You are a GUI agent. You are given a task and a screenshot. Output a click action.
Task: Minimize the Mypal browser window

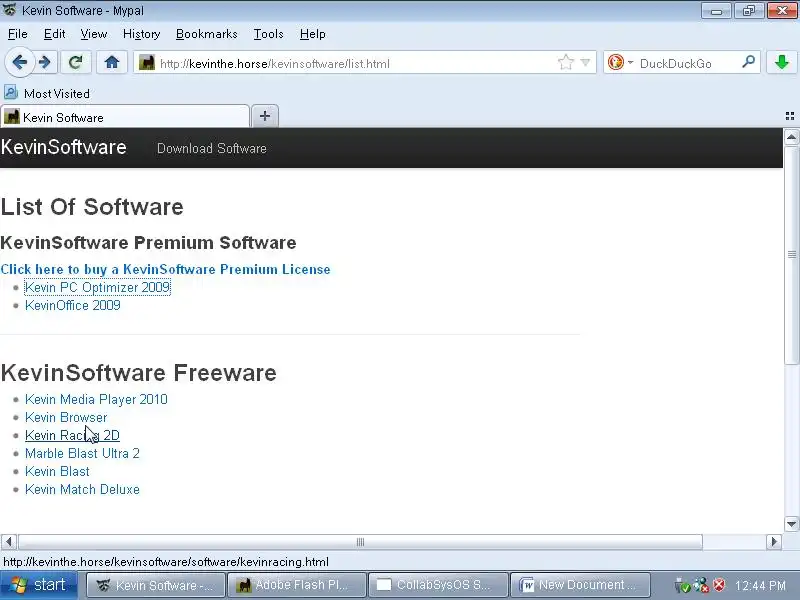point(716,11)
